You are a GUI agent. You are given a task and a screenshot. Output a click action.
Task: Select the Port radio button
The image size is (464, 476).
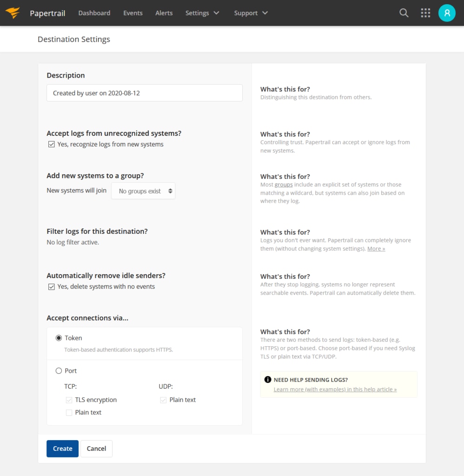click(59, 370)
